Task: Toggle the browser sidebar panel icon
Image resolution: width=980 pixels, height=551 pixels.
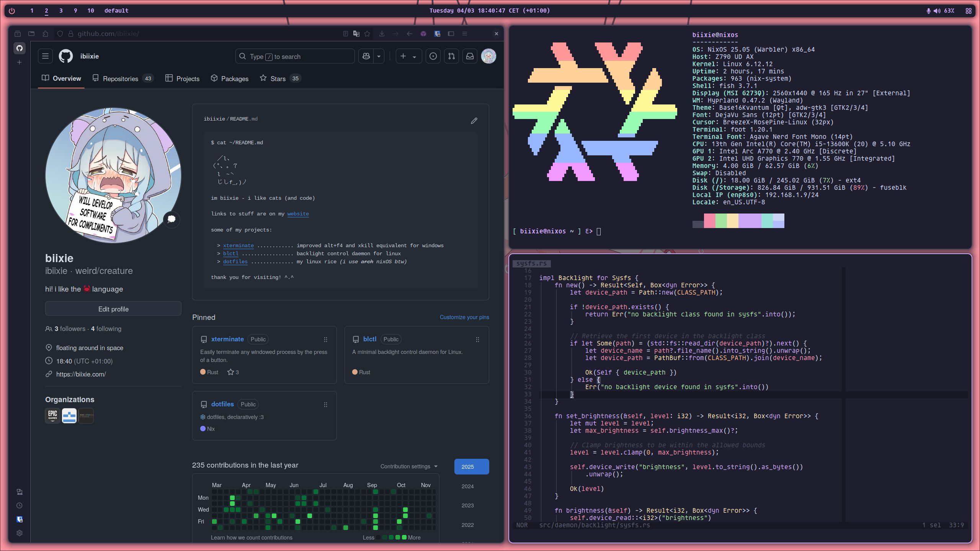Action: [x=451, y=34]
